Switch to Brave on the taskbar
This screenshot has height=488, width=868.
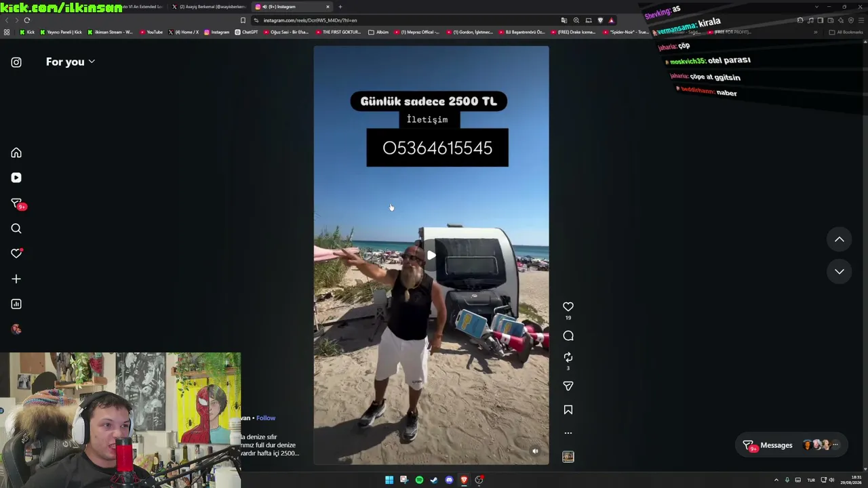[x=464, y=480]
